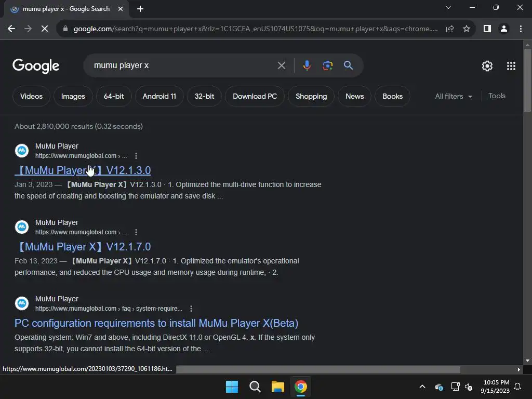
Task: Click the address bar URL
Action: coord(256,29)
